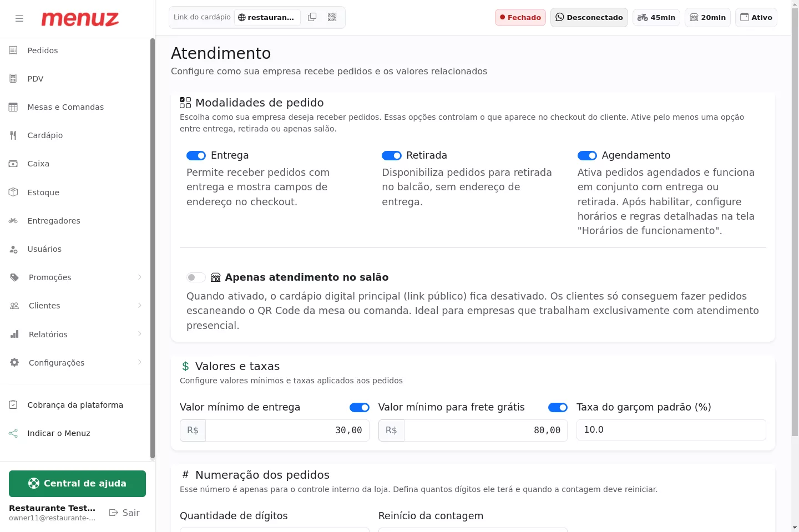Click the Valor mínimo de entrega field
The width and height of the screenshot is (799, 532).
pyautogui.click(x=287, y=430)
